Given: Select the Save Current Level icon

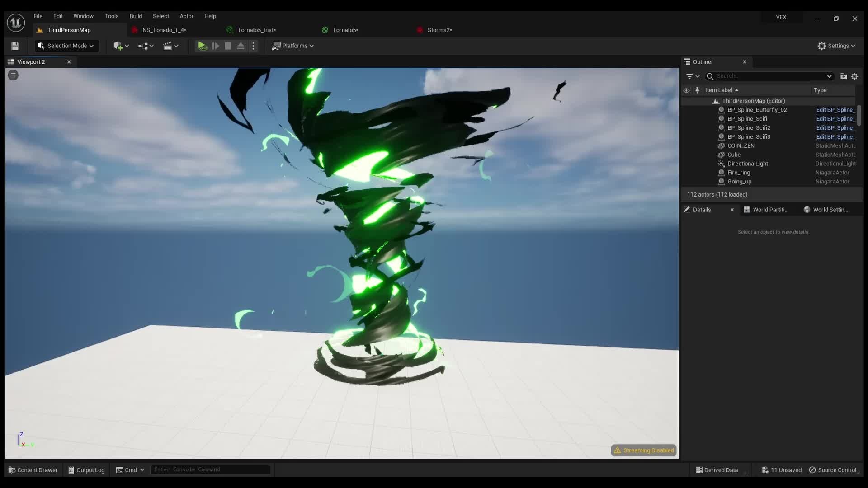Looking at the screenshot, I should [14, 46].
